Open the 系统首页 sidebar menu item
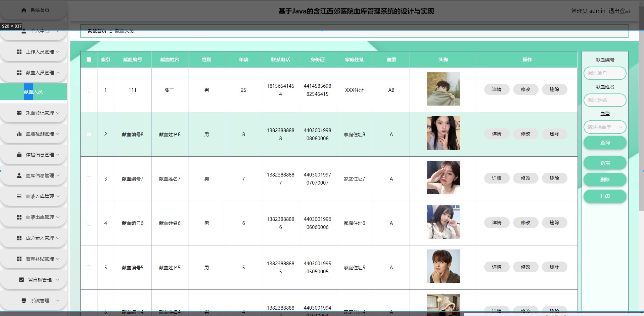 click(x=33, y=10)
